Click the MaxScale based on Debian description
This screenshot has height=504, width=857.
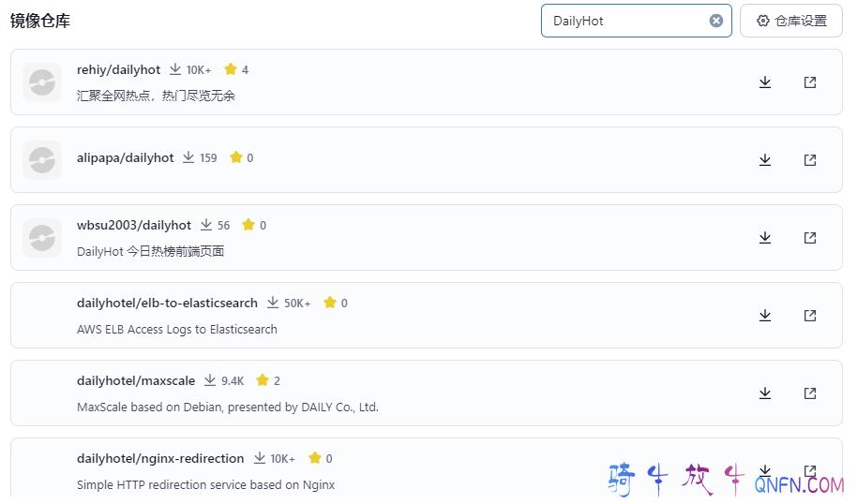pos(227,408)
